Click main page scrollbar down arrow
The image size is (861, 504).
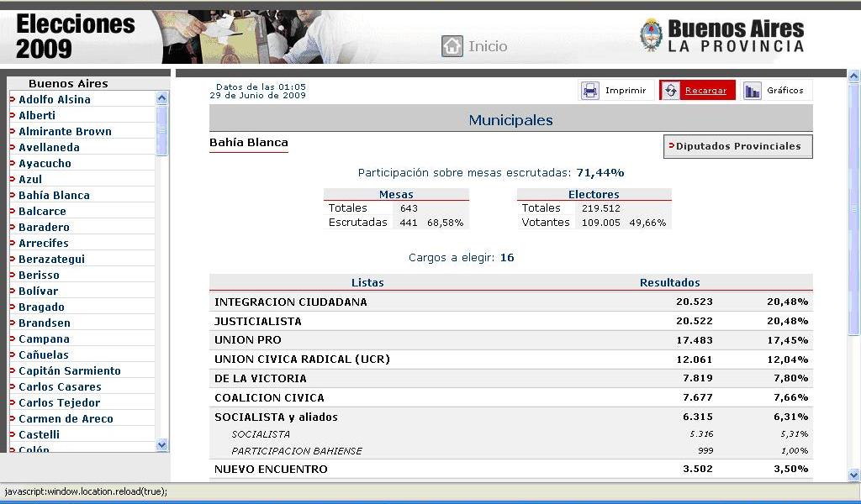pyautogui.click(x=854, y=475)
